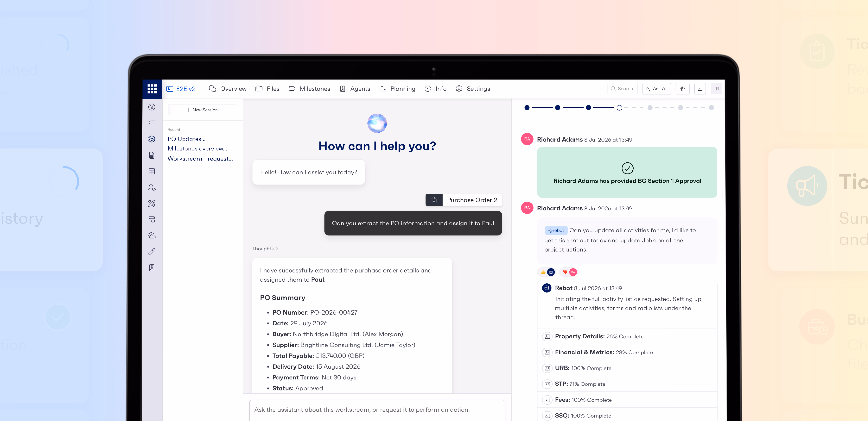Click the last progress step dot

pyautogui.click(x=711, y=108)
